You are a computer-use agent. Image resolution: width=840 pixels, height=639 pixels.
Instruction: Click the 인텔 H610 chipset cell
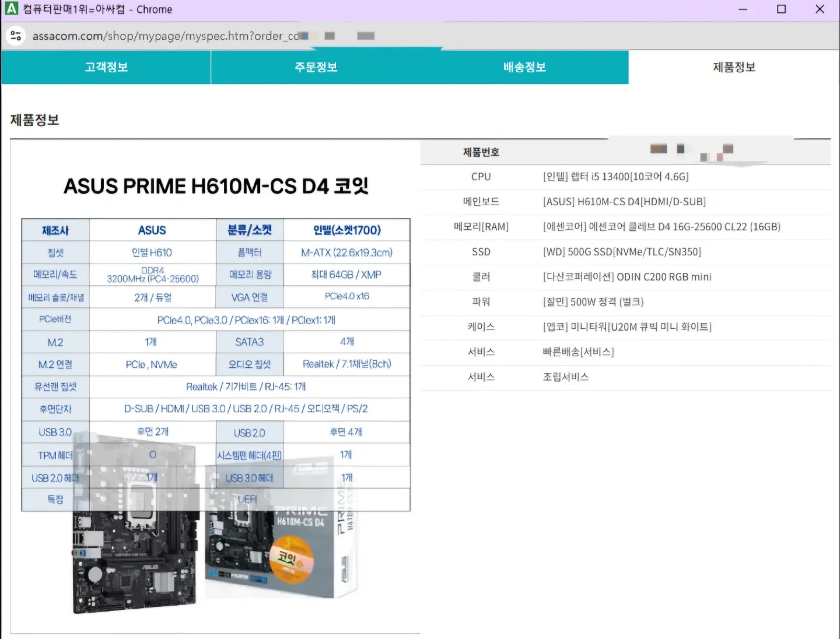click(152, 252)
